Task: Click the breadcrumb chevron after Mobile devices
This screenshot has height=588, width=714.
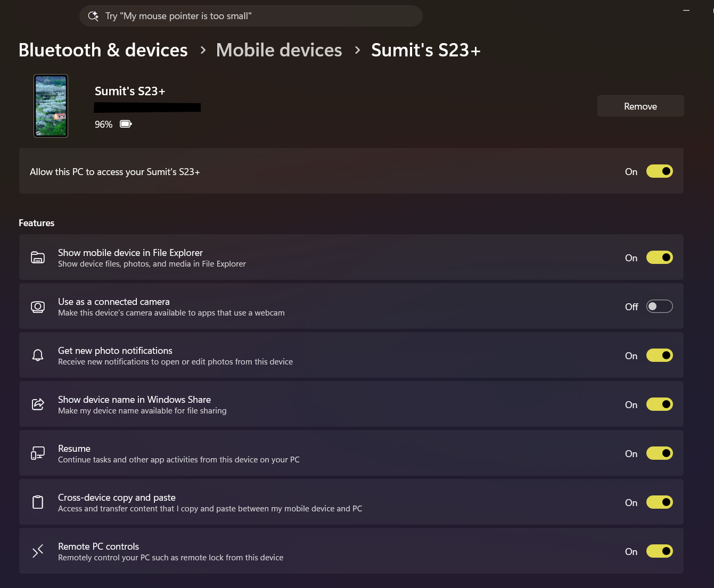Action: pos(357,50)
